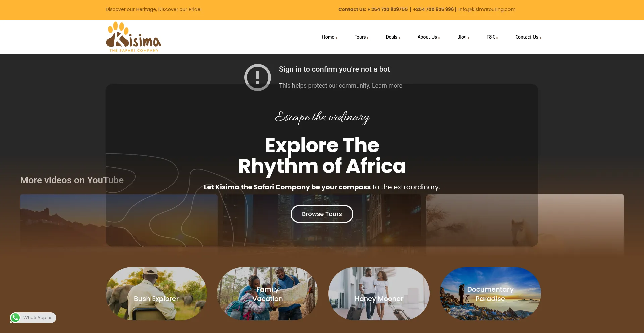Expand the About Us dropdown
Image resolution: width=644 pixels, height=333 pixels.
(x=428, y=37)
